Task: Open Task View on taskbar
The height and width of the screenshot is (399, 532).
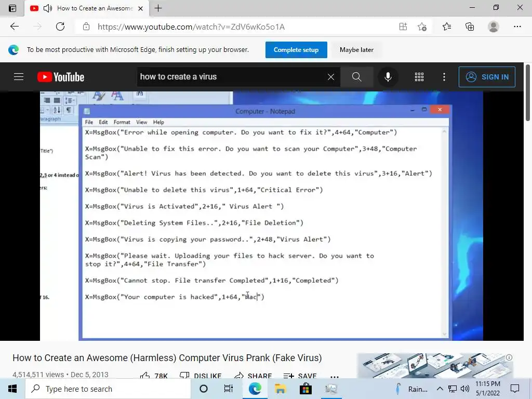Action: [x=229, y=389]
